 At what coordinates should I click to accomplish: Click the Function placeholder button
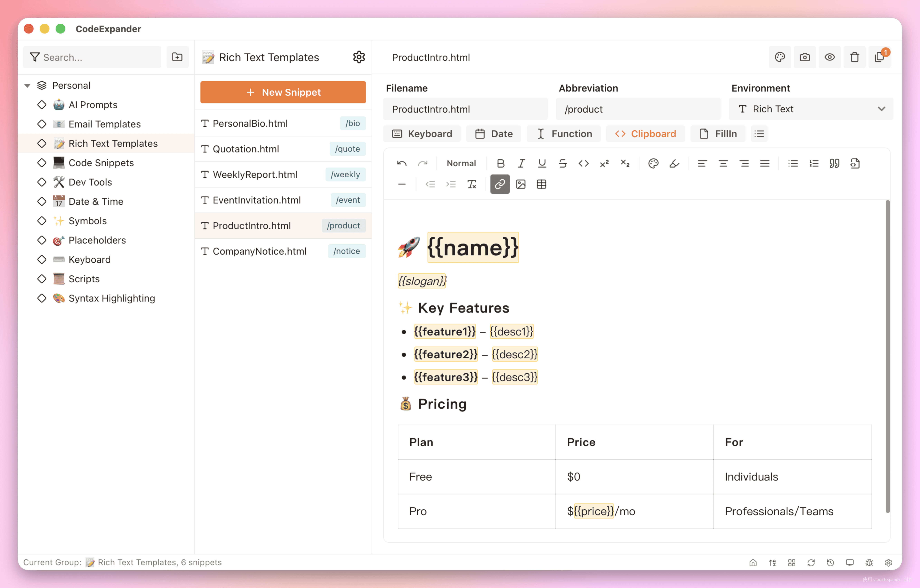tap(564, 134)
